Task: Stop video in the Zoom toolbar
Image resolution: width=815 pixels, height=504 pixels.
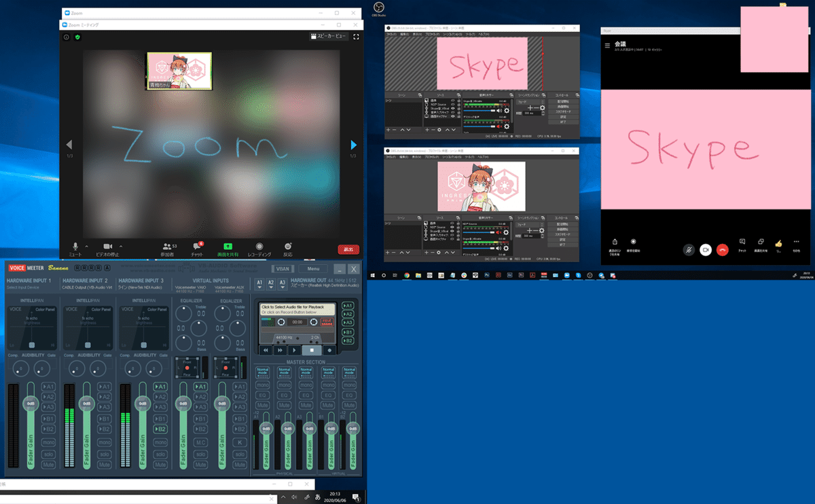Action: 107,248
